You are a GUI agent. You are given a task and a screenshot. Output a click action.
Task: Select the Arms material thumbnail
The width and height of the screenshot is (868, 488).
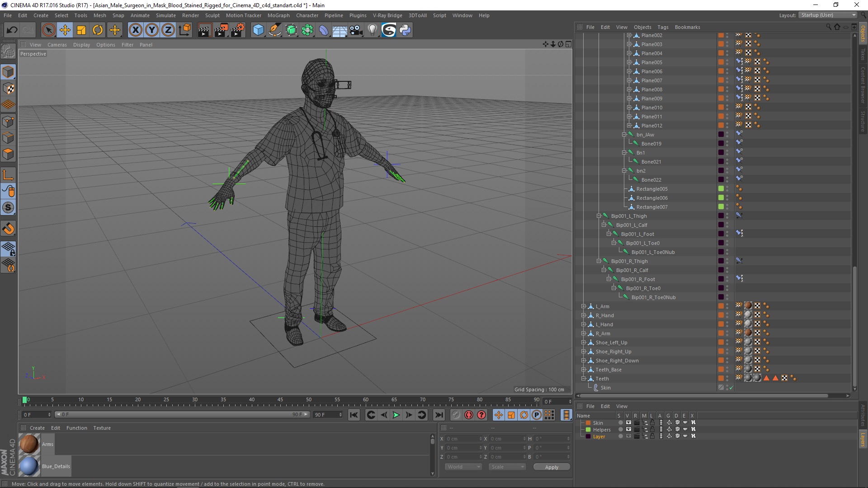29,444
